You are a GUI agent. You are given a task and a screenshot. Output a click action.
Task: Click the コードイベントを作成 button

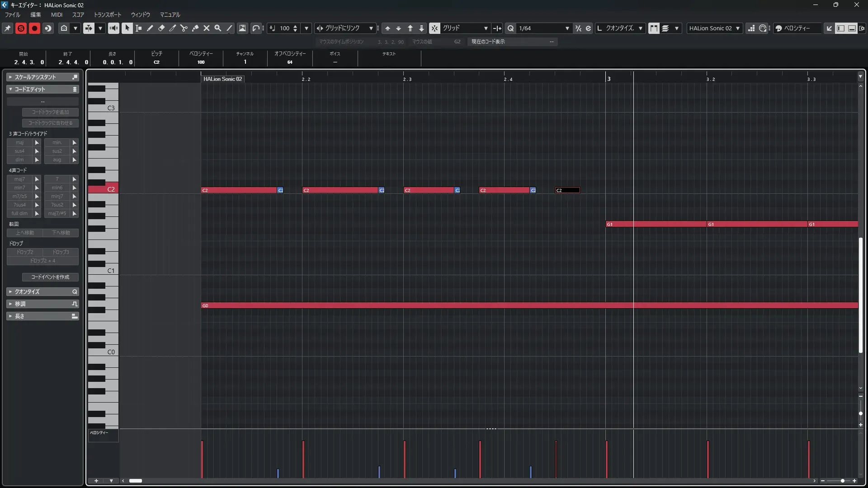tap(50, 277)
